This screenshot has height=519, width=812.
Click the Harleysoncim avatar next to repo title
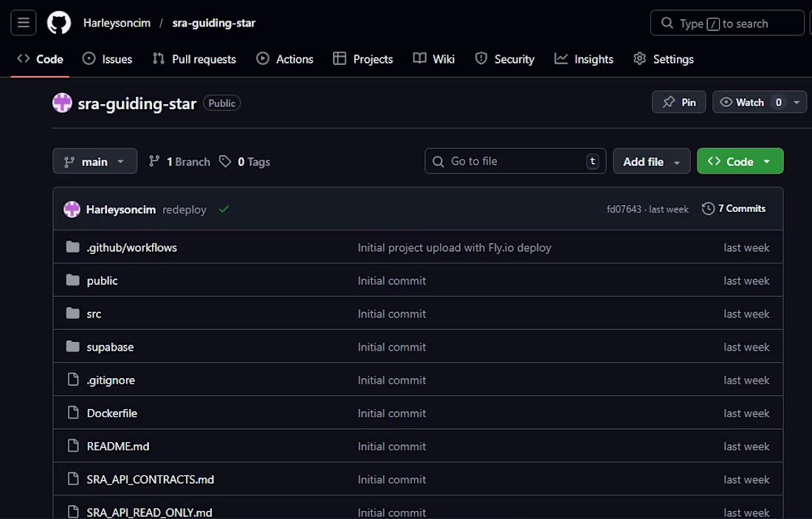coord(62,103)
